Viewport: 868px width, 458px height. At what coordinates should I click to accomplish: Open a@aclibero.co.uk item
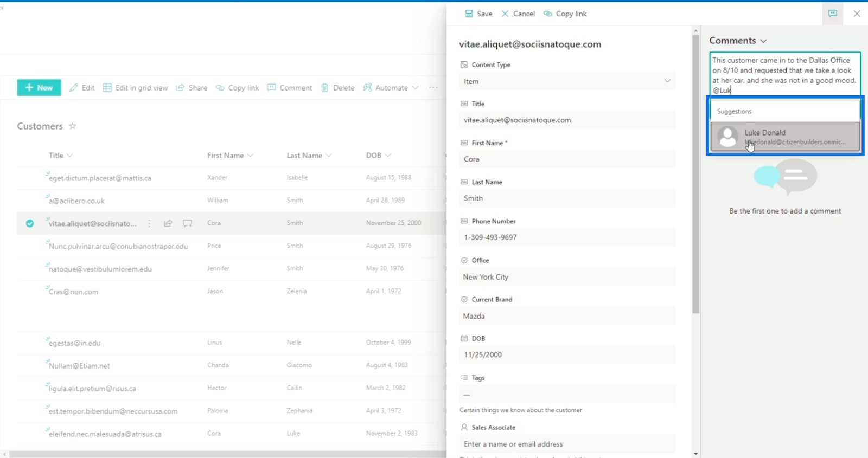pyautogui.click(x=76, y=201)
